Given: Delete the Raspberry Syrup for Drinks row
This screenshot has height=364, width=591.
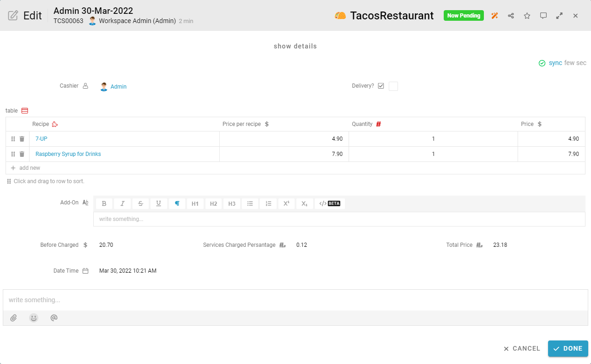Looking at the screenshot, I should point(22,154).
